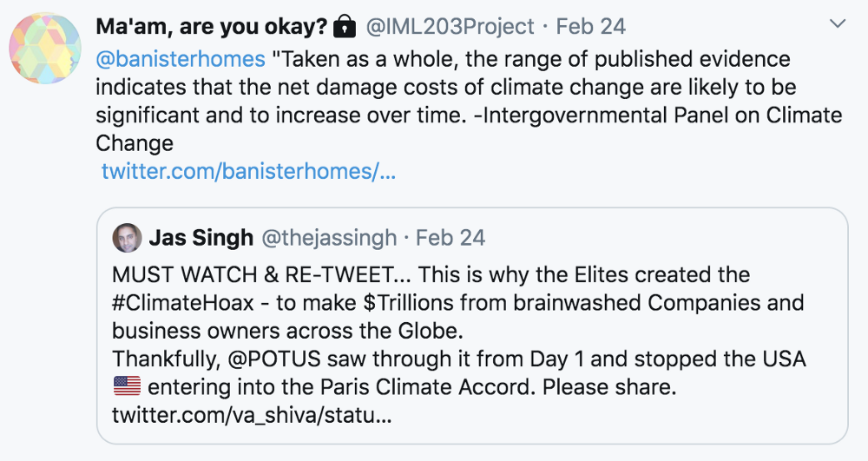Open the Jas Singh display name
Image resolution: width=868 pixels, height=461 pixels.
(201, 238)
